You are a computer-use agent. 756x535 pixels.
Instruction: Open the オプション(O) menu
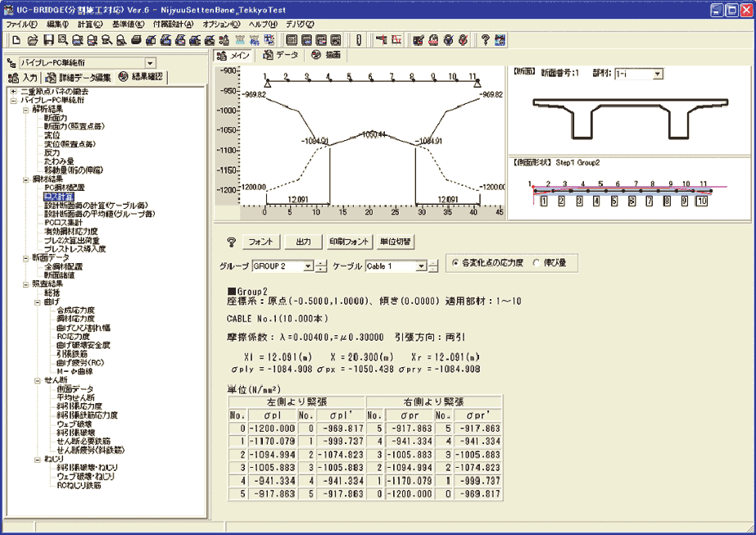[x=221, y=24]
